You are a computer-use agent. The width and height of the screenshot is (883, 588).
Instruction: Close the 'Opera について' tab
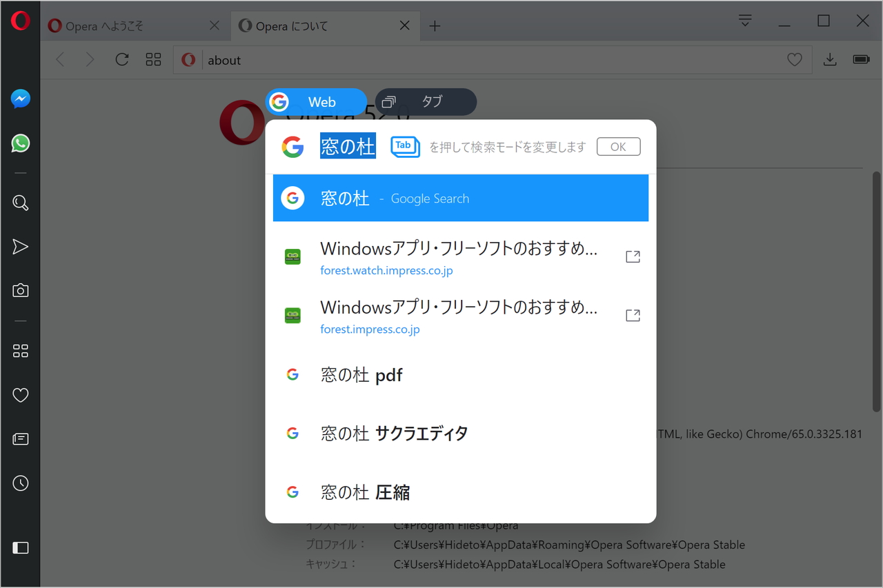pyautogui.click(x=405, y=26)
